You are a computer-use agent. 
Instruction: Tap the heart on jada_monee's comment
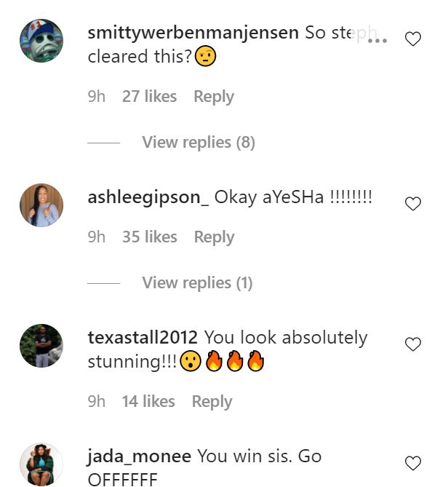[x=412, y=463]
